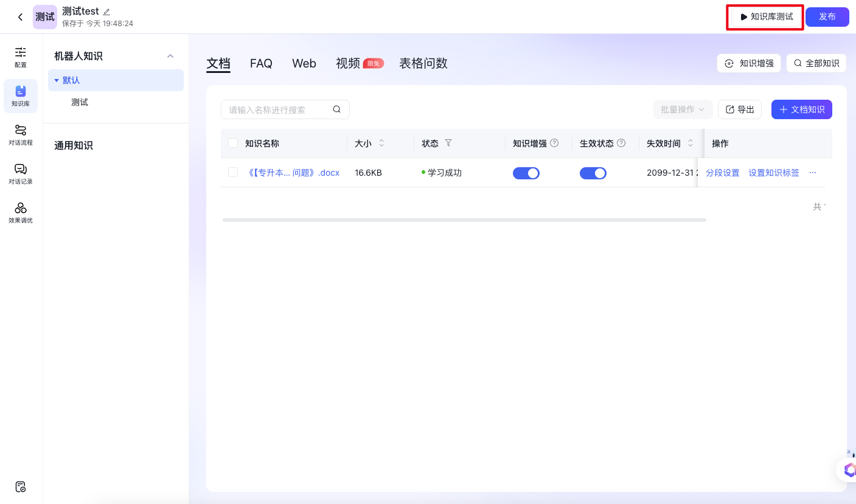Open the 配置 sidebar section
This screenshot has height=504, width=856.
point(21,57)
